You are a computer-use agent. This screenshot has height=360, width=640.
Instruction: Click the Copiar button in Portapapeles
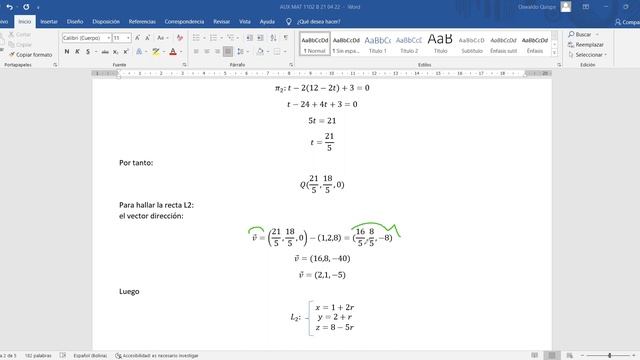point(20,44)
